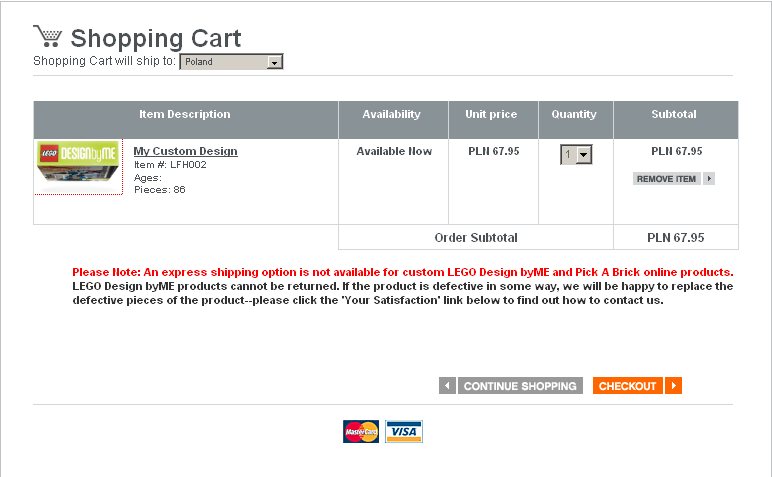Click the Quantity column header

574,115
